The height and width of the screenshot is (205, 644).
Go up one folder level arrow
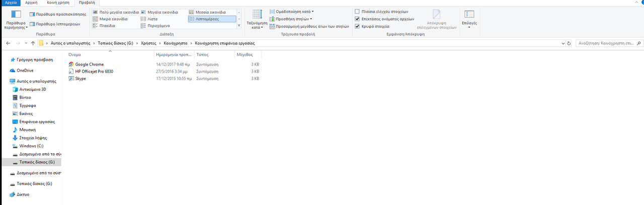(33, 43)
